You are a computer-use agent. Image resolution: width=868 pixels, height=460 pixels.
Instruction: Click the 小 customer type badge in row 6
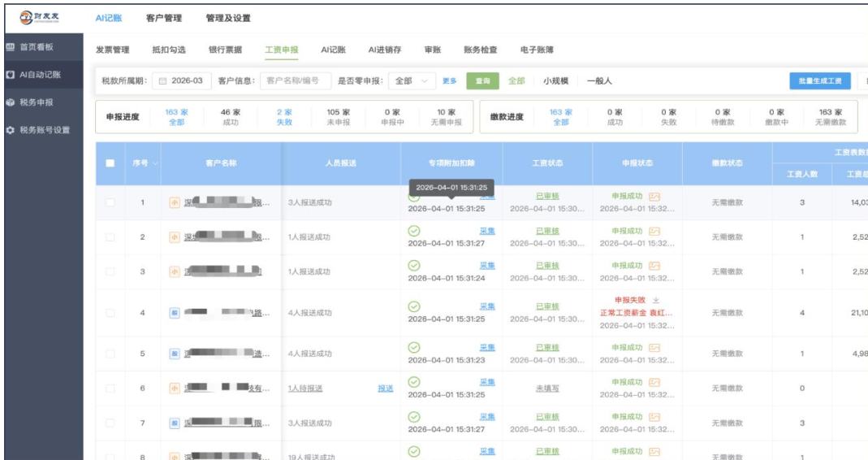[175, 388]
